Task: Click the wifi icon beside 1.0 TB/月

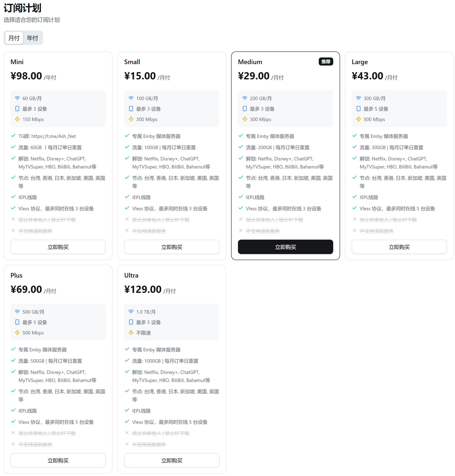Action: [x=131, y=312]
